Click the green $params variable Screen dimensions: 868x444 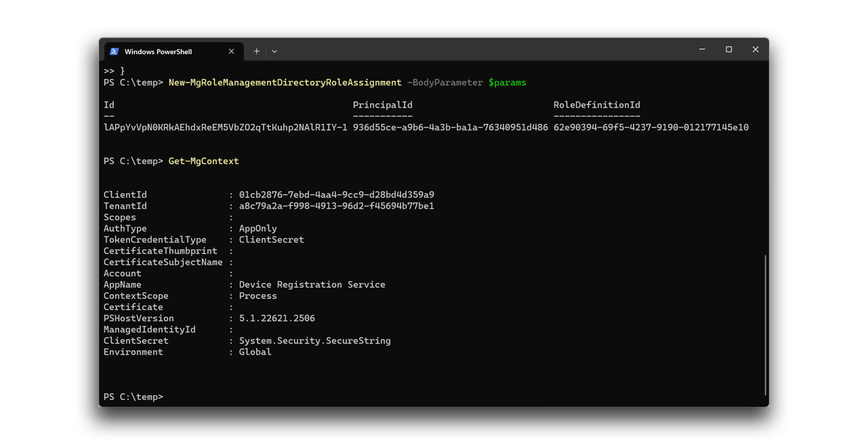(507, 83)
